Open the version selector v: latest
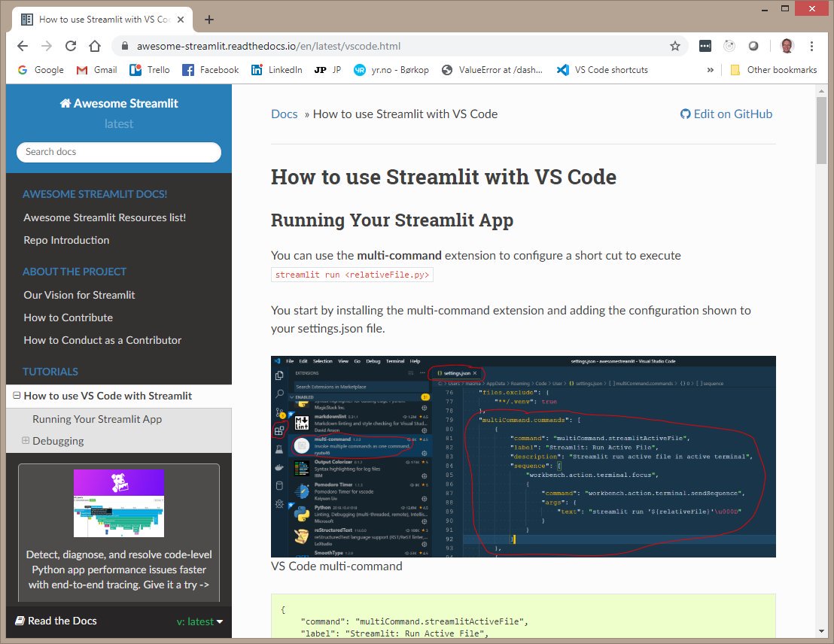The image size is (834, 644). click(199, 621)
